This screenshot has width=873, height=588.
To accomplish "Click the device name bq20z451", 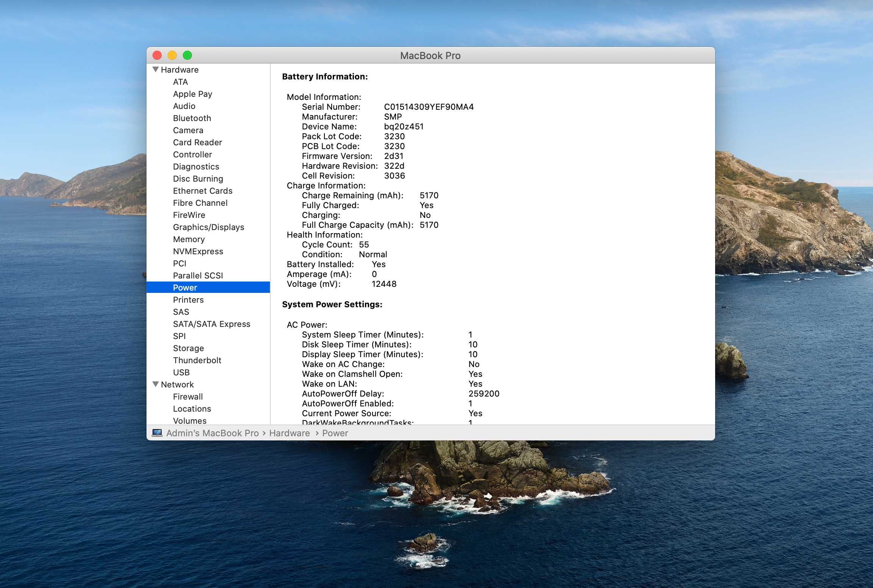I will coord(404,126).
